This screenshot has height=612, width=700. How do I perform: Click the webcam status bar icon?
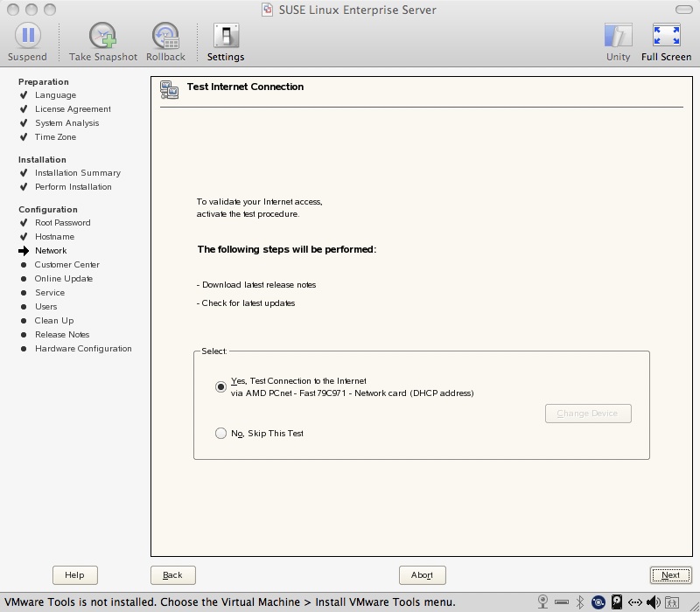point(542,602)
